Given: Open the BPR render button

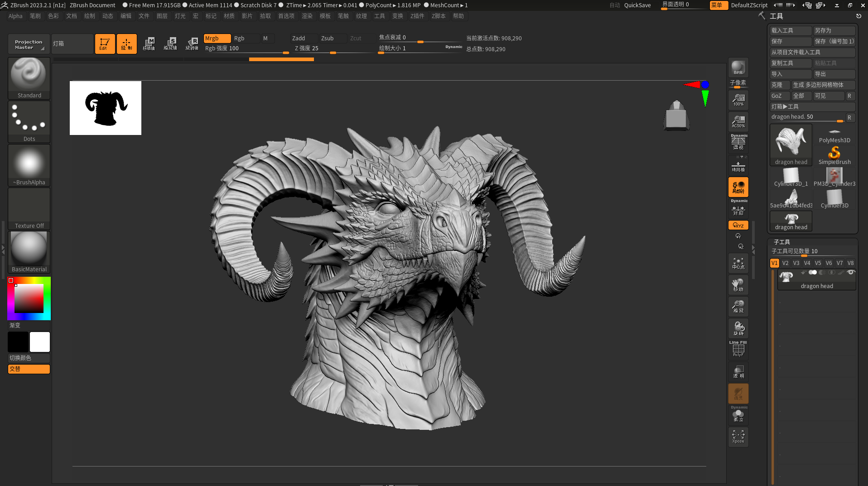Looking at the screenshot, I should click(x=738, y=67).
